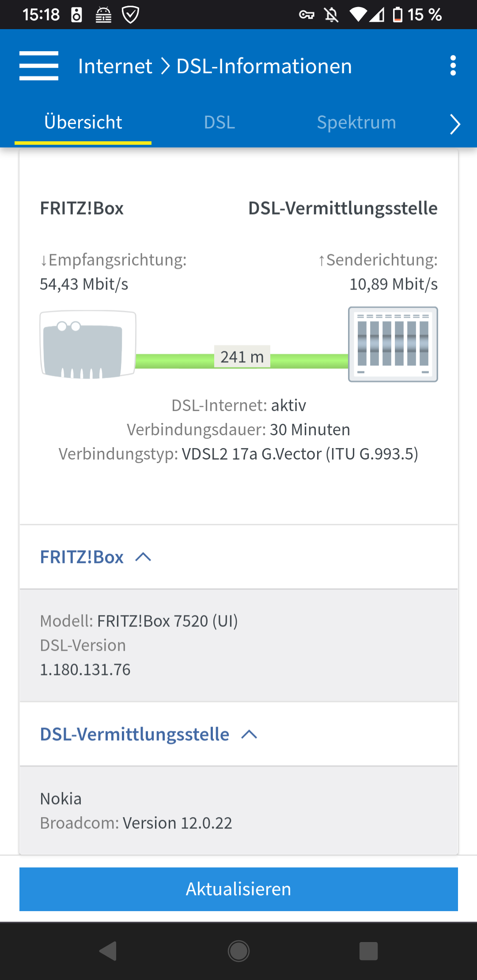The image size is (477, 980).
Task: Tap the muted notifications bell icon
Action: click(x=331, y=15)
